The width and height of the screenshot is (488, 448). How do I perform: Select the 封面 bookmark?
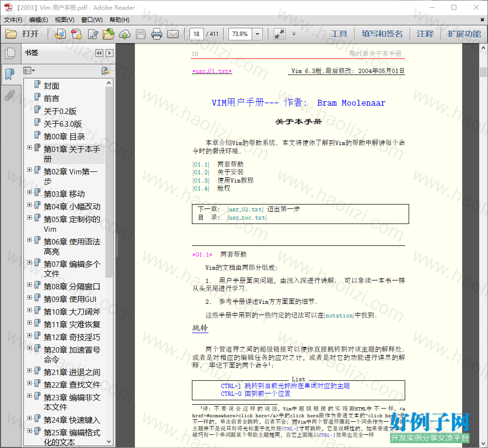coord(51,86)
